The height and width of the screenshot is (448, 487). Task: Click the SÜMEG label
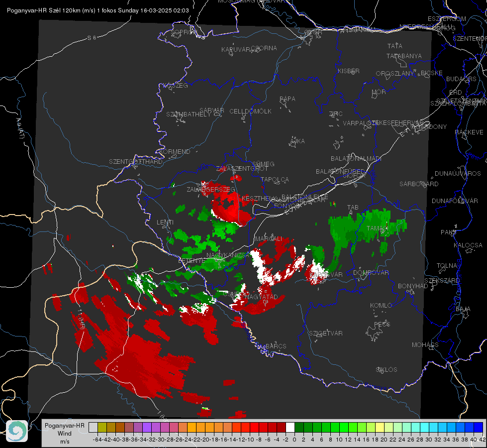click(263, 164)
